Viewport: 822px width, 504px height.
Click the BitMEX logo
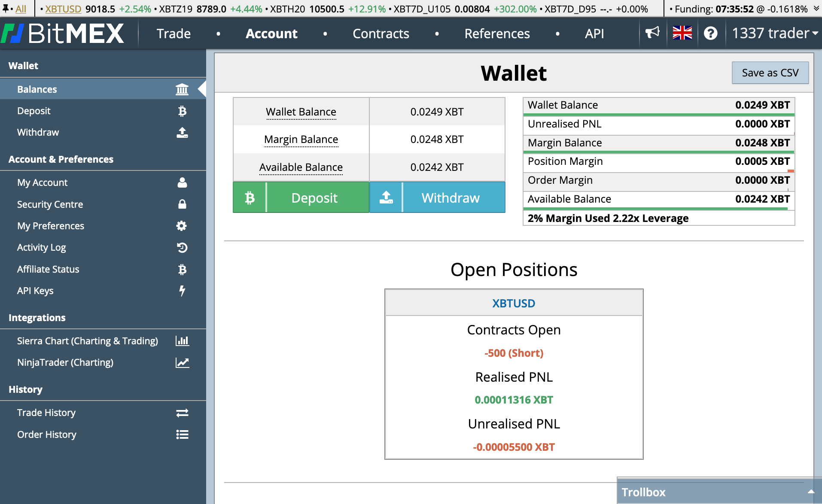tap(63, 33)
